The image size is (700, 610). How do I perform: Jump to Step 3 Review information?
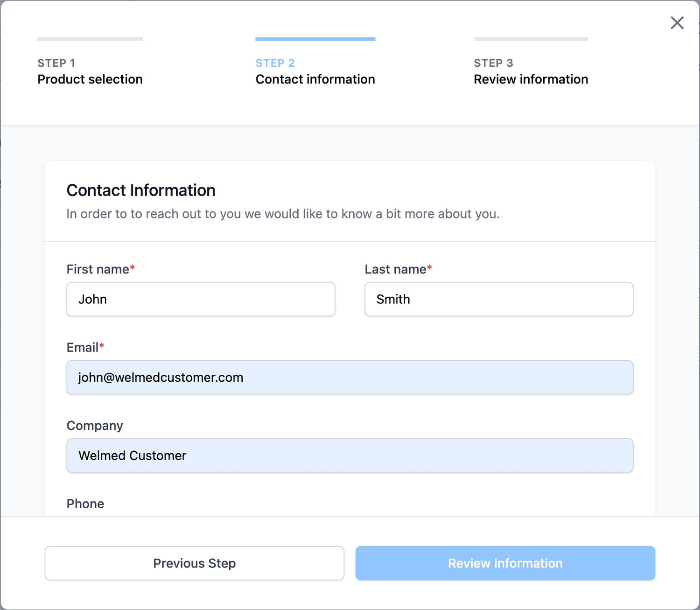531,72
